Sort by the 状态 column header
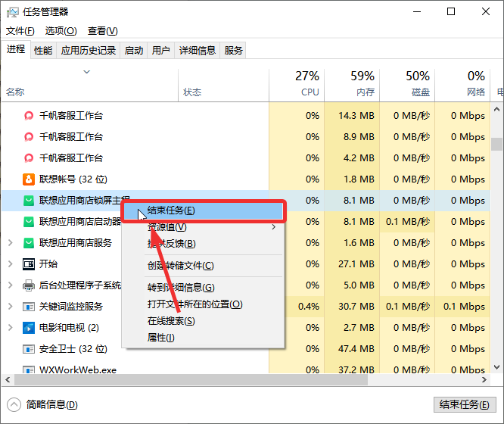The width and height of the screenshot is (504, 424). (x=224, y=86)
